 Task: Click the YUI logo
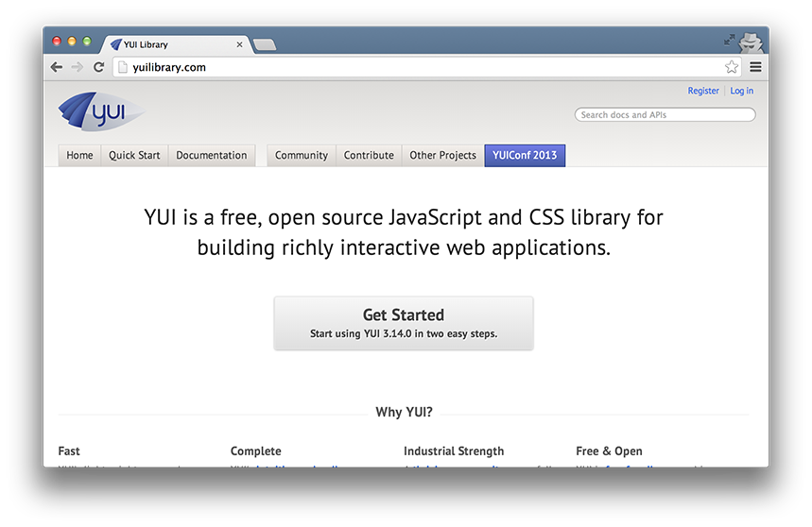point(101,111)
